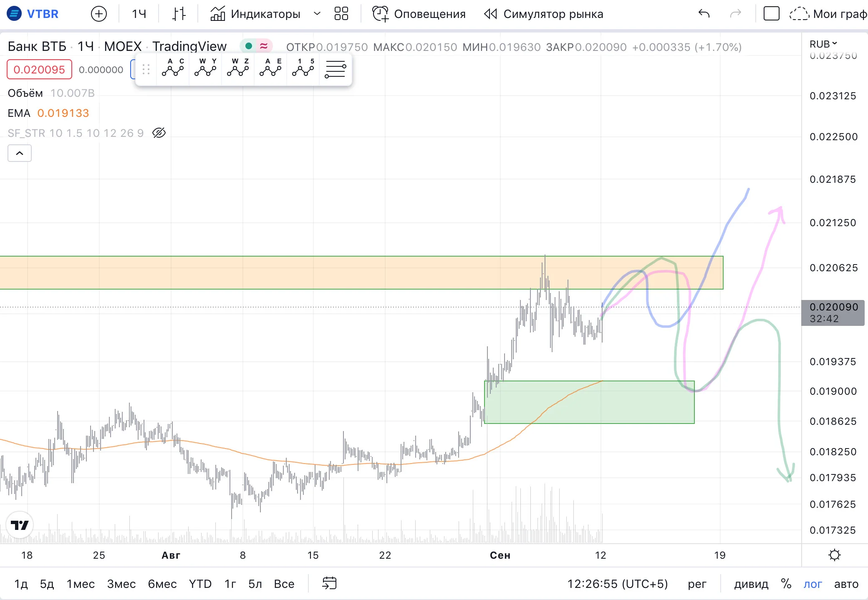
Task: Toggle market status green dot indicator
Action: 249,46
